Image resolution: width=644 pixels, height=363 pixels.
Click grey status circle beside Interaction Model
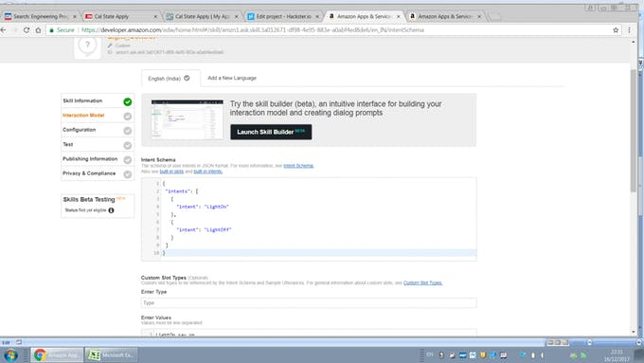[128, 117]
